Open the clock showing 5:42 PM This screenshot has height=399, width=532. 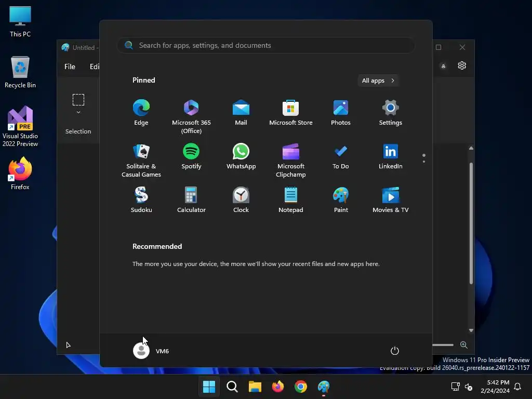pos(495,387)
